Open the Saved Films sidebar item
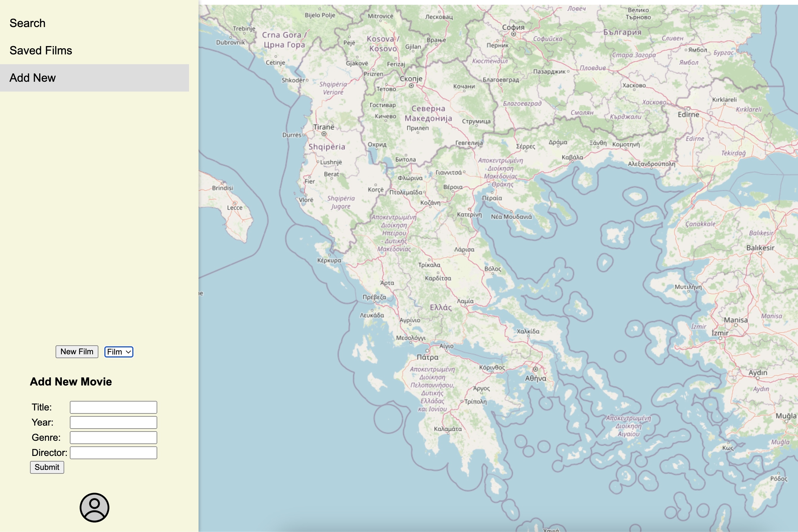 41,51
